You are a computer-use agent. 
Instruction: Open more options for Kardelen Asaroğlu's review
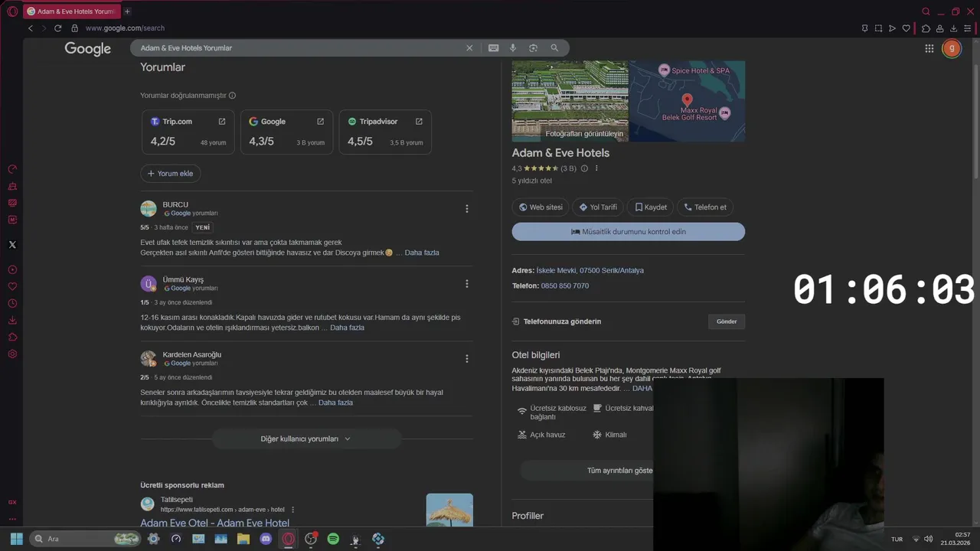pos(467,359)
